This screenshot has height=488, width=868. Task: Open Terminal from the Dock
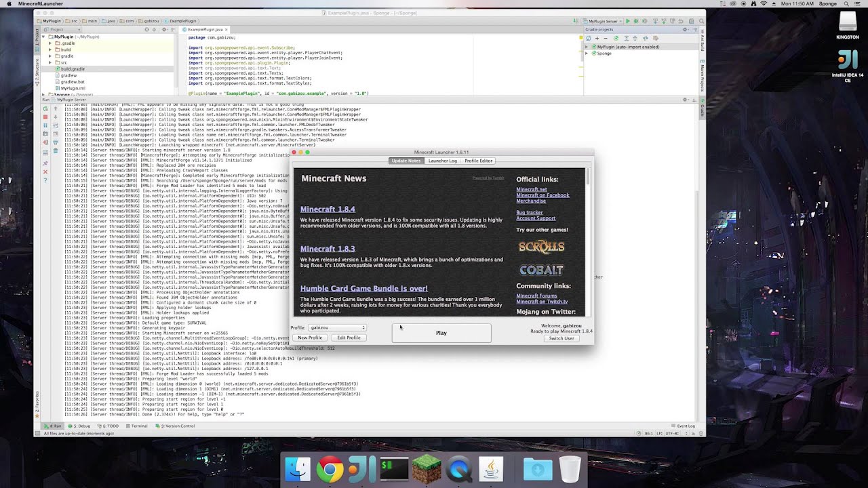[394, 469]
